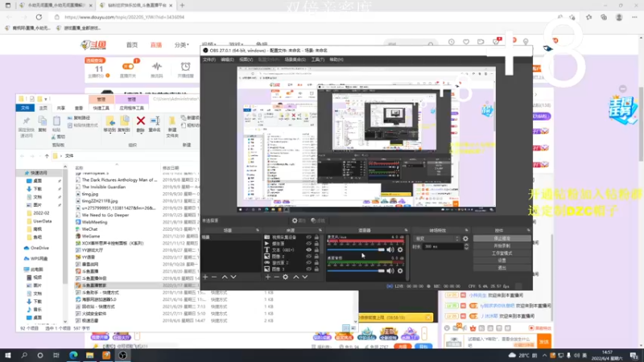Click Rename icon in Explorer ribbon
Screen dimensions: 644x362
pos(155,121)
